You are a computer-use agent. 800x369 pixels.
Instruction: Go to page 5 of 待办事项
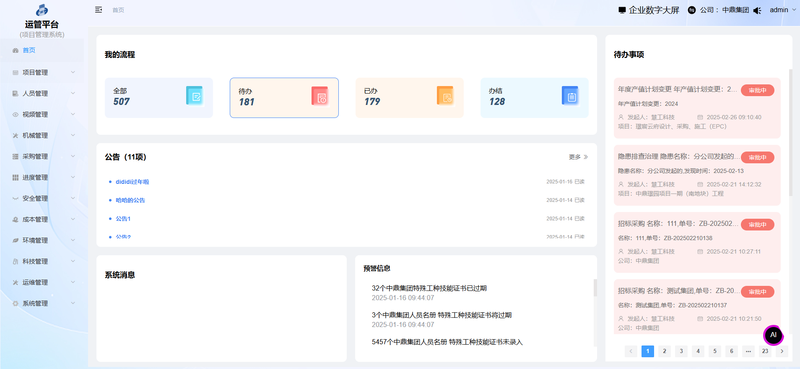point(714,351)
